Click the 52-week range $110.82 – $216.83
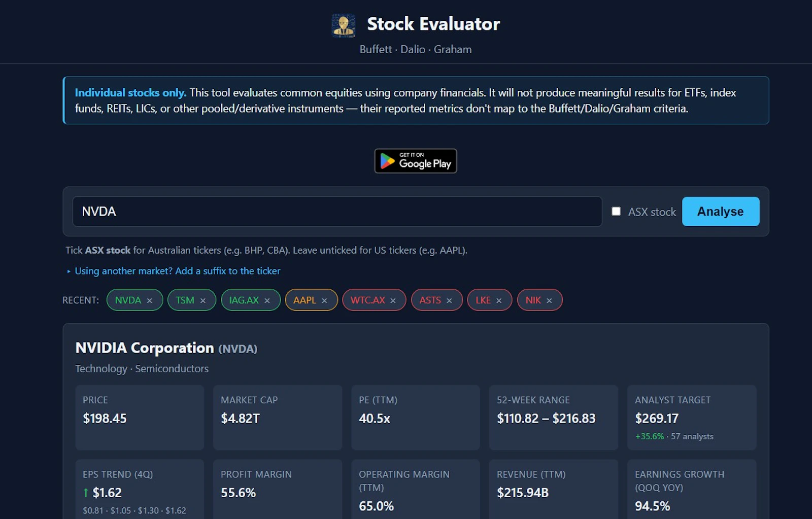812x519 pixels. click(x=546, y=419)
